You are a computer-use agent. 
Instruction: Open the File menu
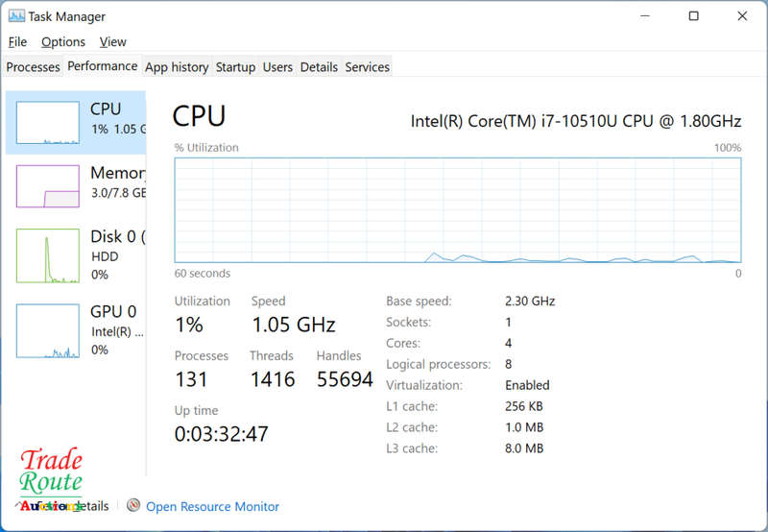tap(17, 42)
